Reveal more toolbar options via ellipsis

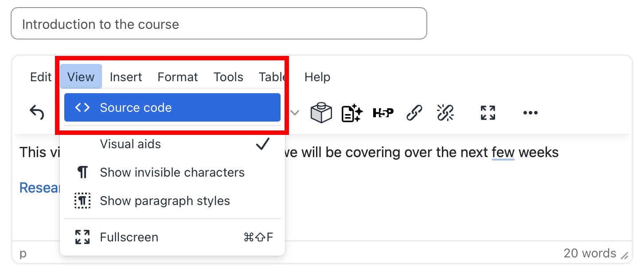pyautogui.click(x=530, y=113)
